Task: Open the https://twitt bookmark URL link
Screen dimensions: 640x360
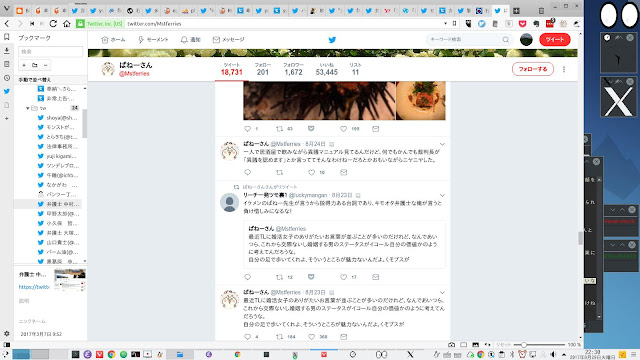Action: 34,287
